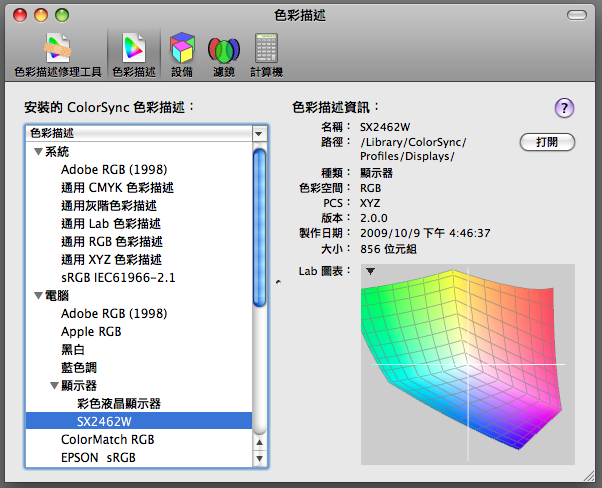602x488 pixels.
Task: Collapse the 顯示器 subgroup
Action: pyautogui.click(x=55, y=385)
